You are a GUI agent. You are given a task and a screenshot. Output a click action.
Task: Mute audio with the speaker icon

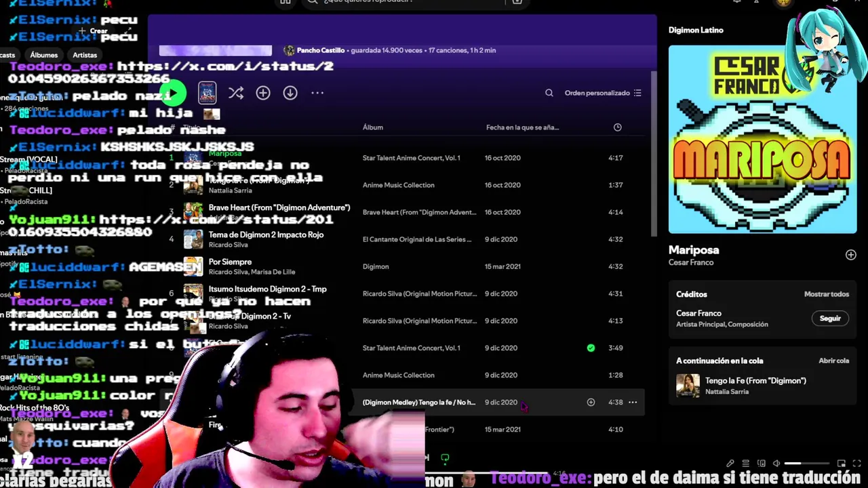776,464
